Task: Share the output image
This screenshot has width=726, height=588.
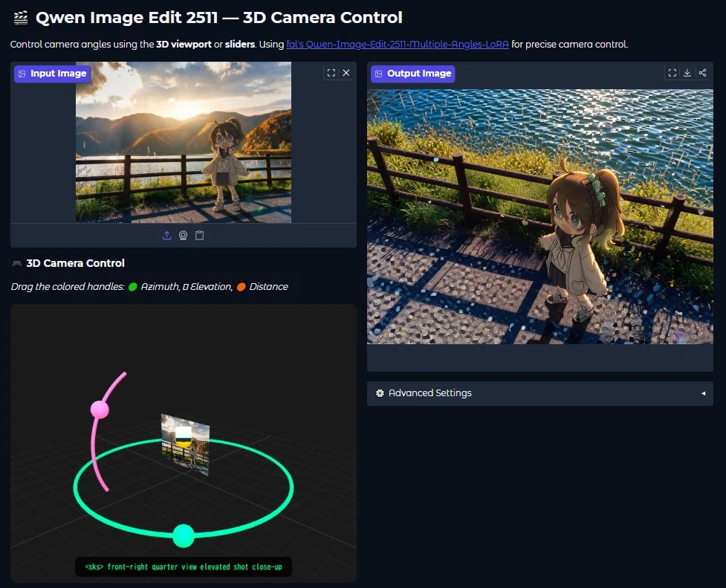Action: [x=702, y=73]
